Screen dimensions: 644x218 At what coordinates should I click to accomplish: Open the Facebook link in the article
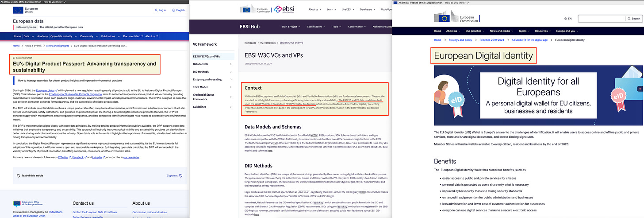(78, 157)
